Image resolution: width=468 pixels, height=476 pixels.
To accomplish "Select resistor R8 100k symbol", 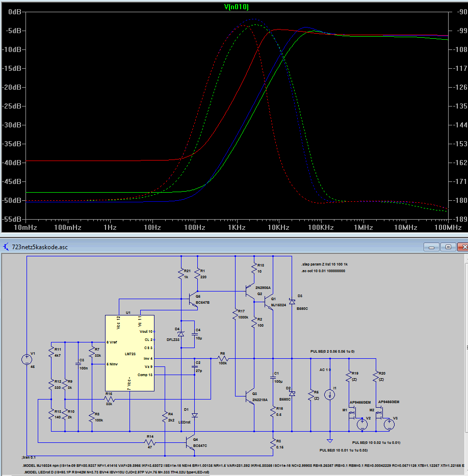I will click(92, 417).
